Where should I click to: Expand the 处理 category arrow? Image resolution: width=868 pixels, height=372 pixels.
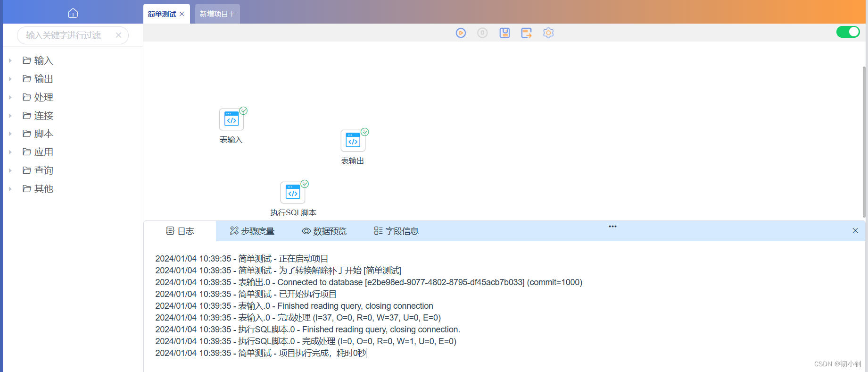(10, 97)
